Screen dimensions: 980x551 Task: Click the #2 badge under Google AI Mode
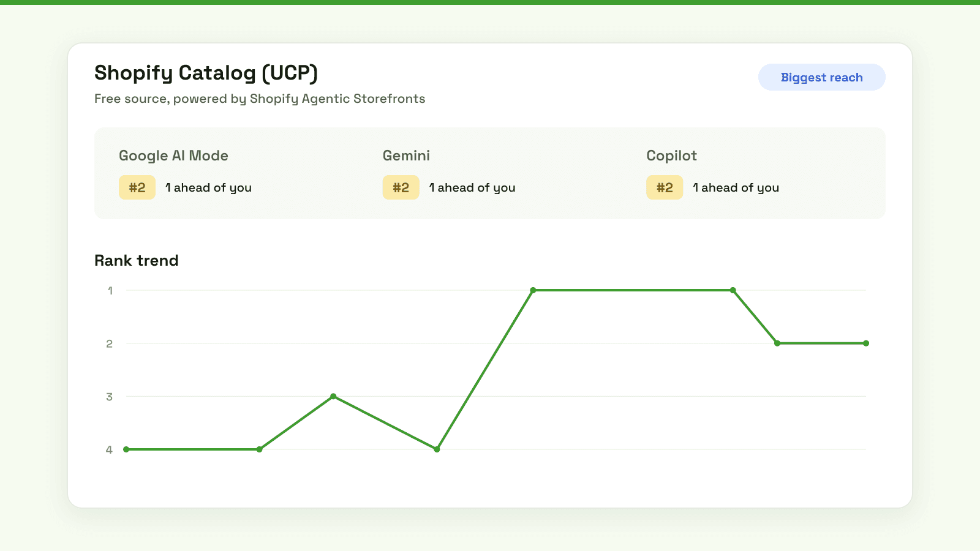[137, 187]
